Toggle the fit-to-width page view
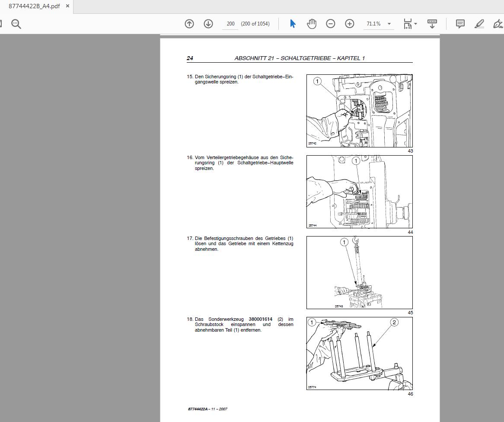This screenshot has height=422, width=504. [407, 24]
